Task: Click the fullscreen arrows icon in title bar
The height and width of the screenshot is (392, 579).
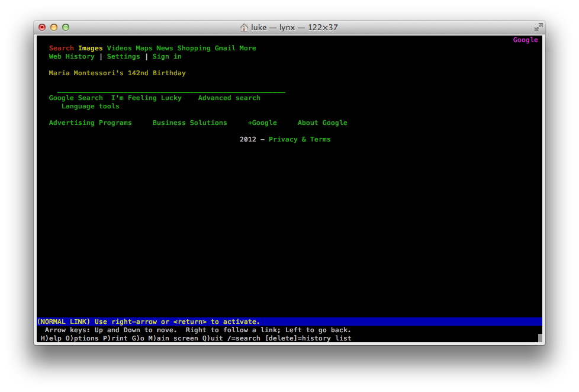Action: click(538, 27)
